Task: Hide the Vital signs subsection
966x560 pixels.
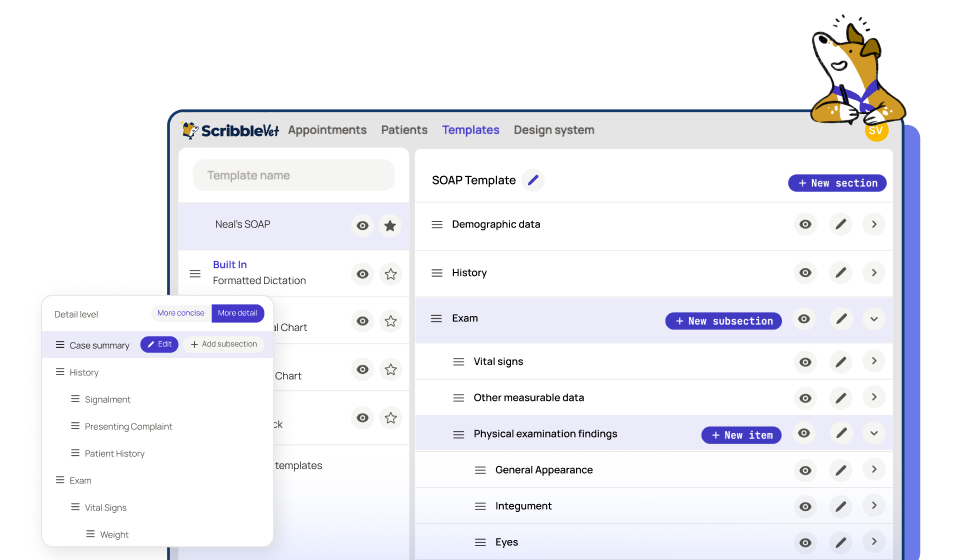Action: (805, 362)
